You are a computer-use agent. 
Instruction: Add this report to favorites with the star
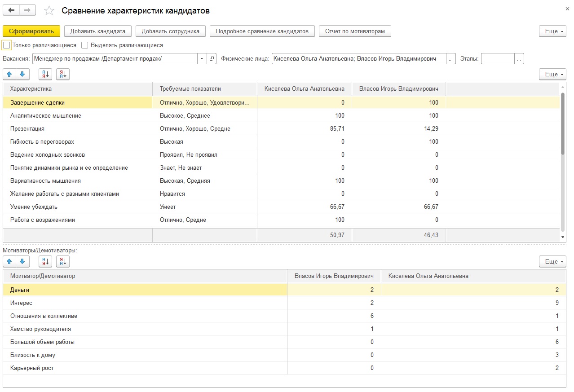click(49, 11)
